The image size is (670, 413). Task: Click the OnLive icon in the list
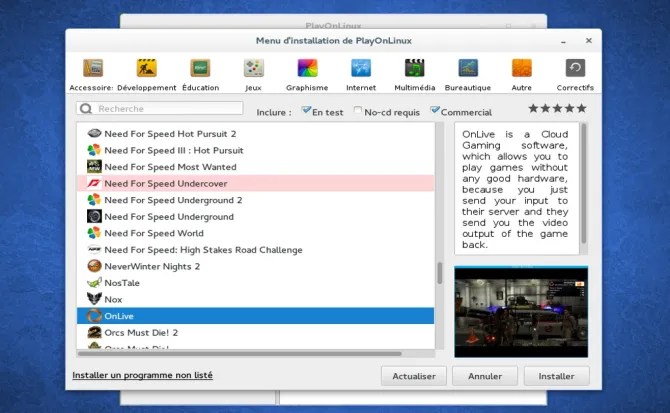point(94,316)
